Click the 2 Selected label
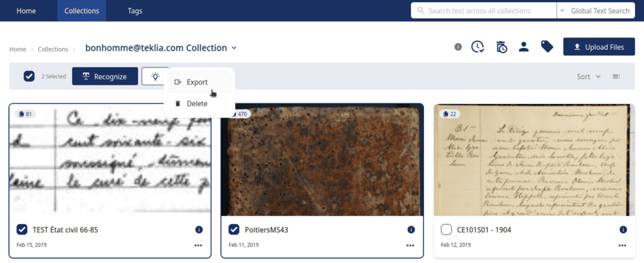The height and width of the screenshot is (263, 644). point(53,76)
